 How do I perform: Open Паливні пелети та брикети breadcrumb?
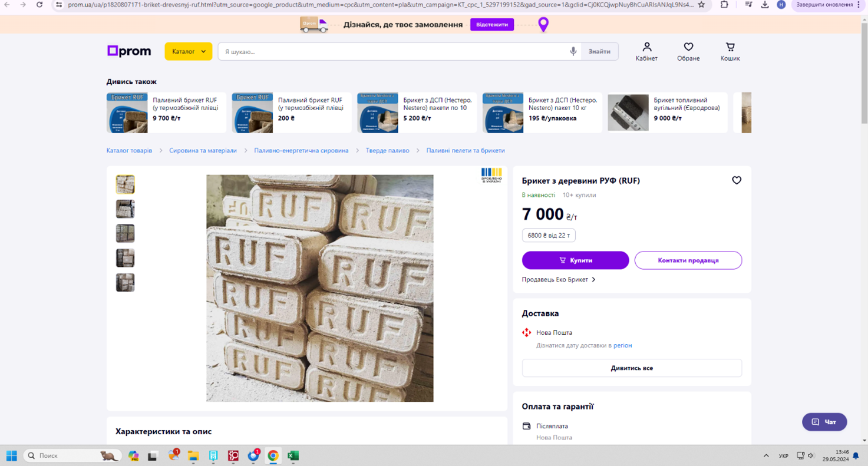pos(466,150)
